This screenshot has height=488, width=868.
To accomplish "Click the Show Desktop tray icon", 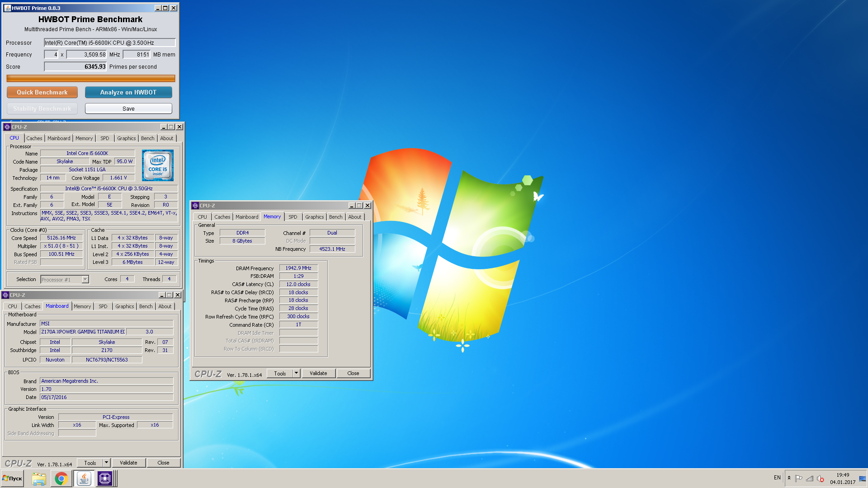I will pyautogui.click(x=863, y=479).
